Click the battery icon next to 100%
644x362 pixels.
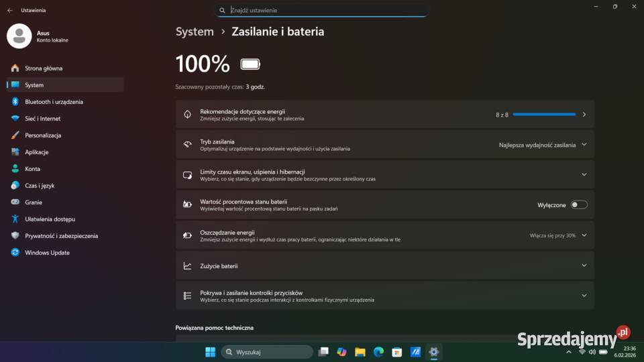250,64
